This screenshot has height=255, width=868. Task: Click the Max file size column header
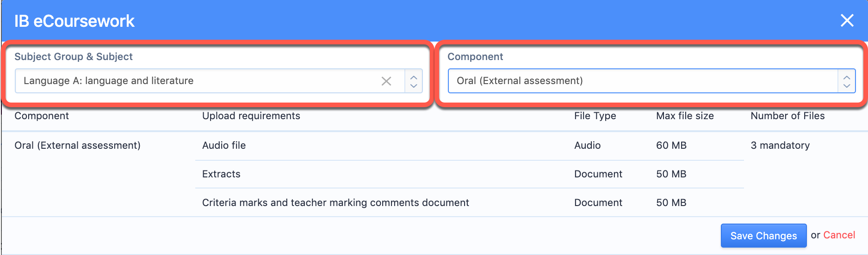(685, 116)
